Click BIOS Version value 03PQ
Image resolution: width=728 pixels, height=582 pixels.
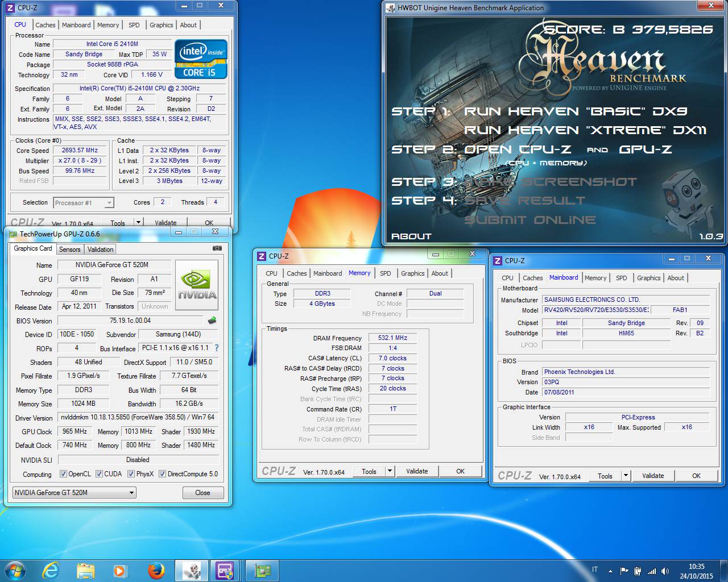(626, 382)
